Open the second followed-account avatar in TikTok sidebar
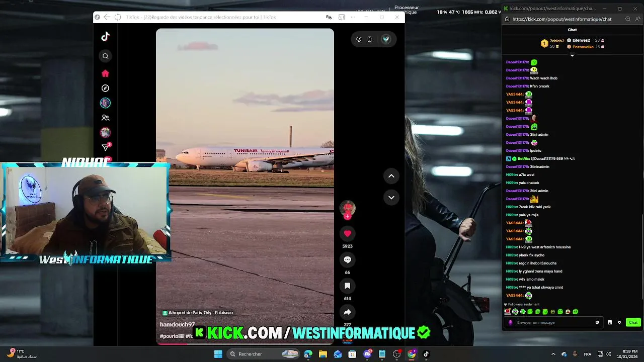The height and width of the screenshot is (362, 644). tap(105, 132)
